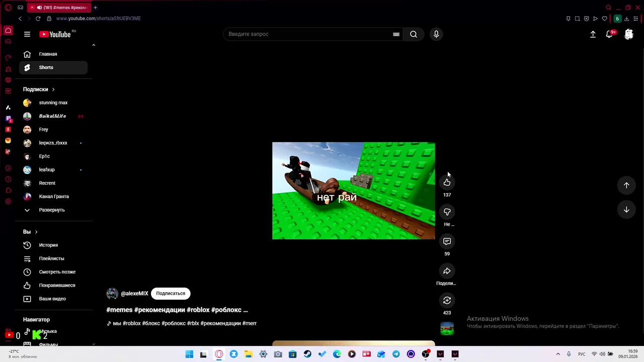Viewport: 644px width, 362px height.
Task: Open the leafxup channel
Action: [x=53, y=170]
